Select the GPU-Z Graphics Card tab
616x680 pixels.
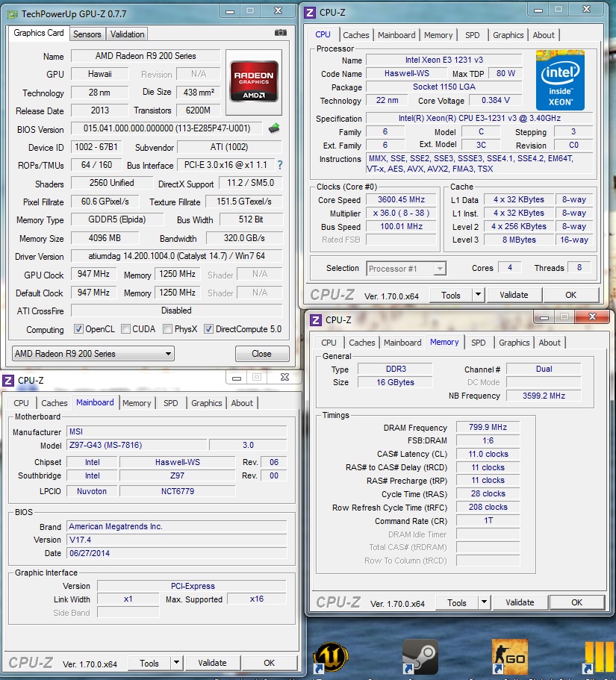click(39, 33)
